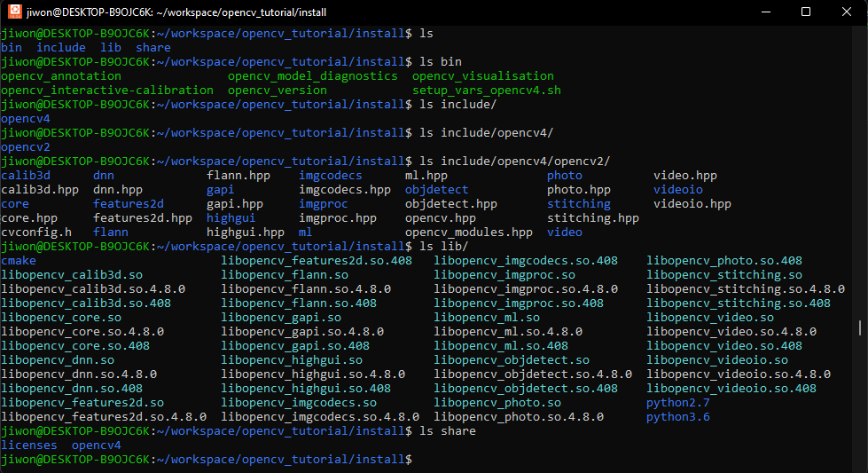Viewport: 868px width, 473px height.
Task: Click 'photo' directory entry
Action: [x=565, y=176]
